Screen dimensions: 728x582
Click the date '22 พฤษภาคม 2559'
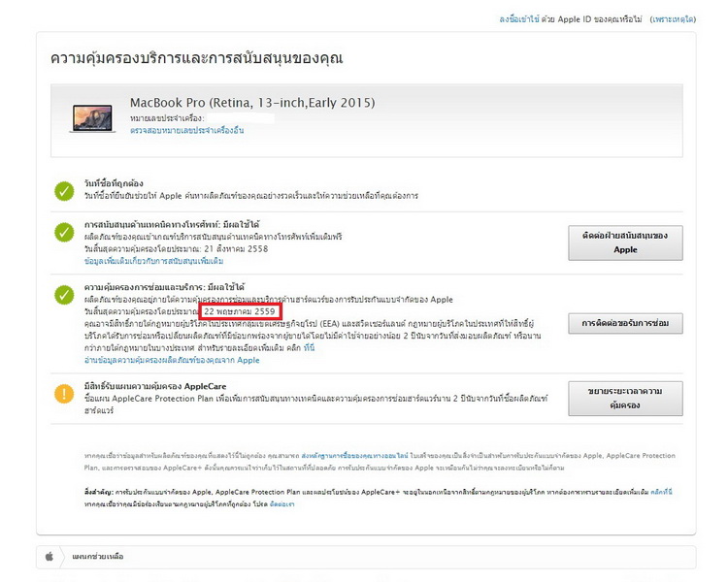[240, 311]
